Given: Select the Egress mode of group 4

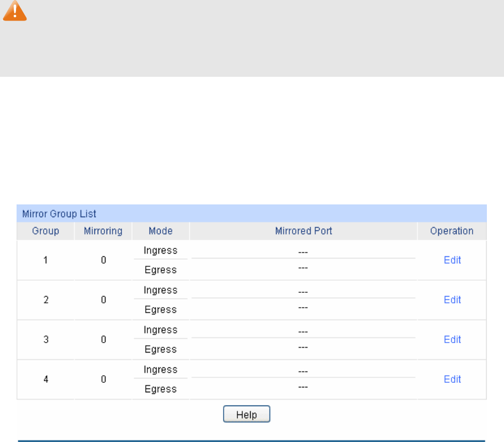Looking at the screenshot, I should (161, 390).
